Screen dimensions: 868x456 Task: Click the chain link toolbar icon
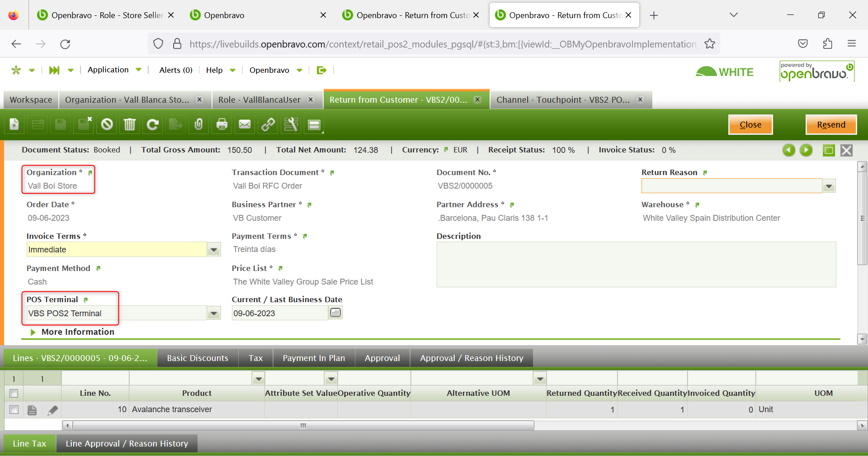268,124
